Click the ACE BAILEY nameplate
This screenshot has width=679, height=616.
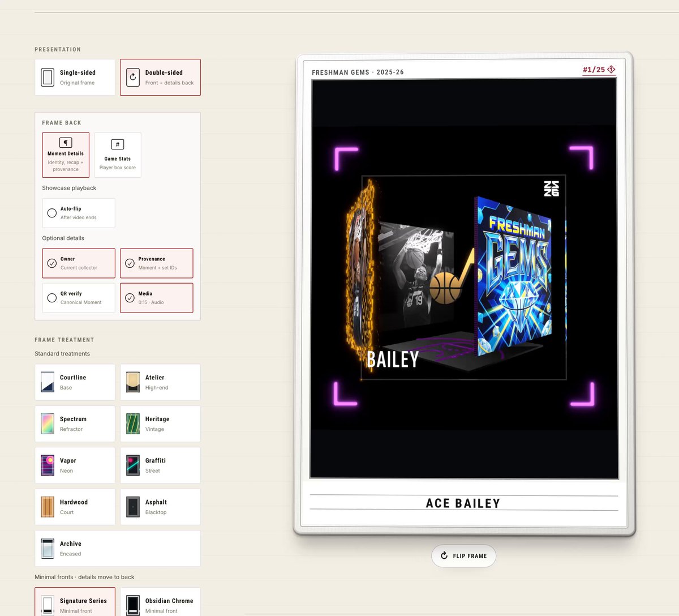[x=463, y=503]
